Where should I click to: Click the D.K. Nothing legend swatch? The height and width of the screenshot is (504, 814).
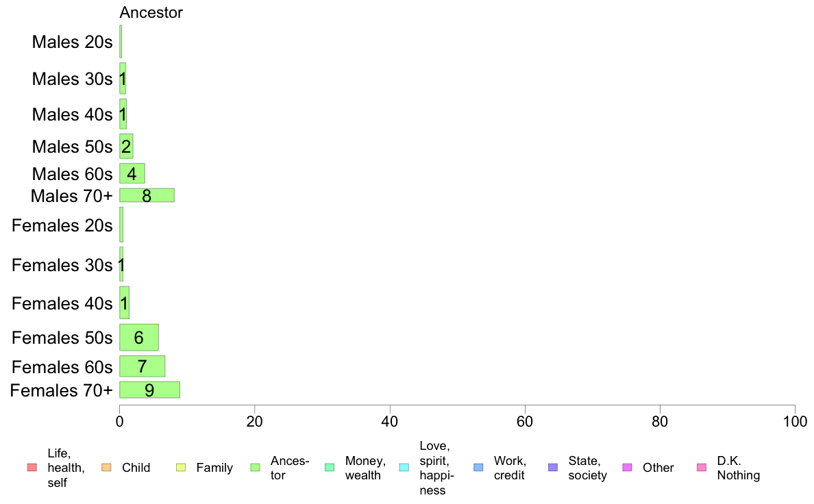(x=702, y=468)
